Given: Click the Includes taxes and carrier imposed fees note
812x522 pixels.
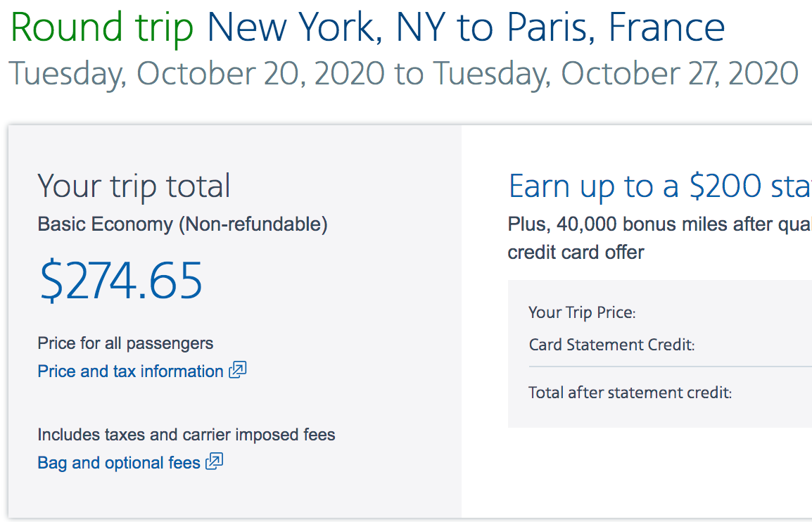Looking at the screenshot, I should pyautogui.click(x=186, y=435).
